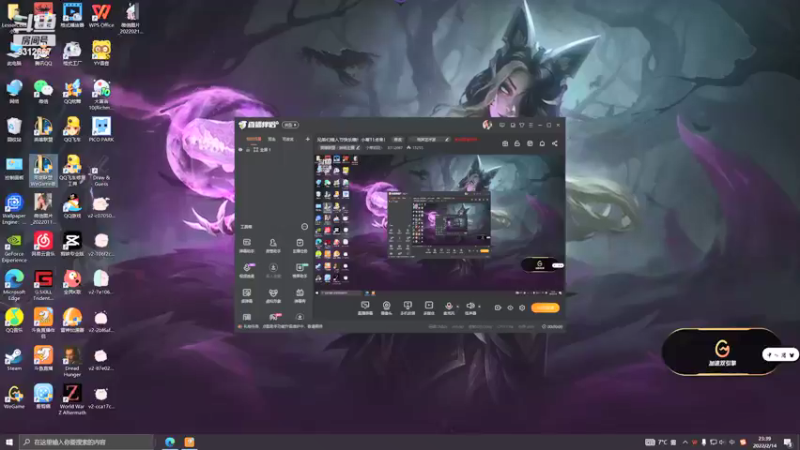800x450 pixels.
Task: Click the message icon right of the avatar
Action: click(502, 125)
